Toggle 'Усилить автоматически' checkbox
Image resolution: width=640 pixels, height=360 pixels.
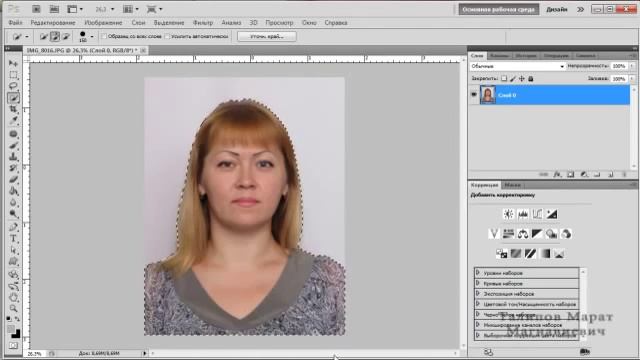[167, 36]
